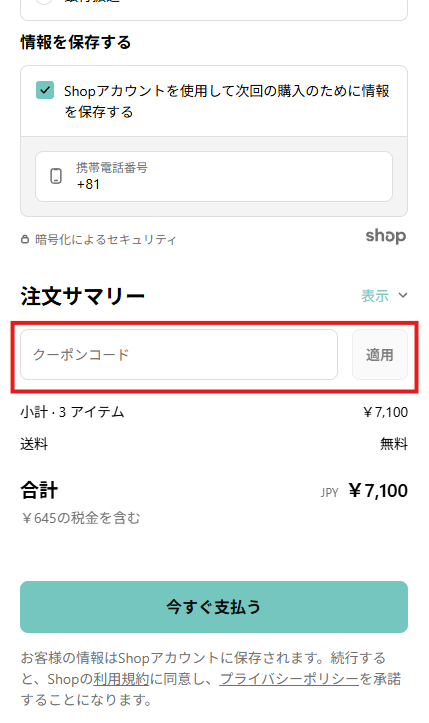Open the 利用規約 terms link
Viewport: 429px width, 723px height.
[121, 679]
